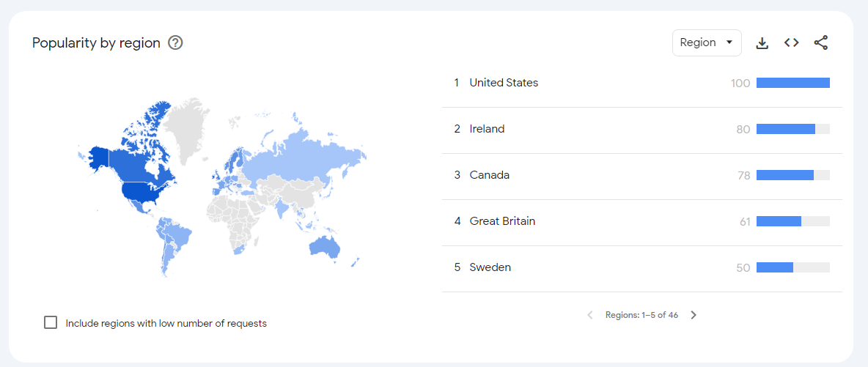Click the United States popularity bar
Screen dimensions: 868x367
[x=792, y=83]
